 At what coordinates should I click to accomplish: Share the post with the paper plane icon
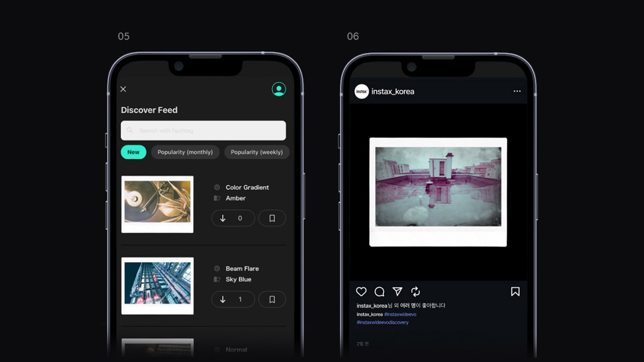pyautogui.click(x=397, y=292)
